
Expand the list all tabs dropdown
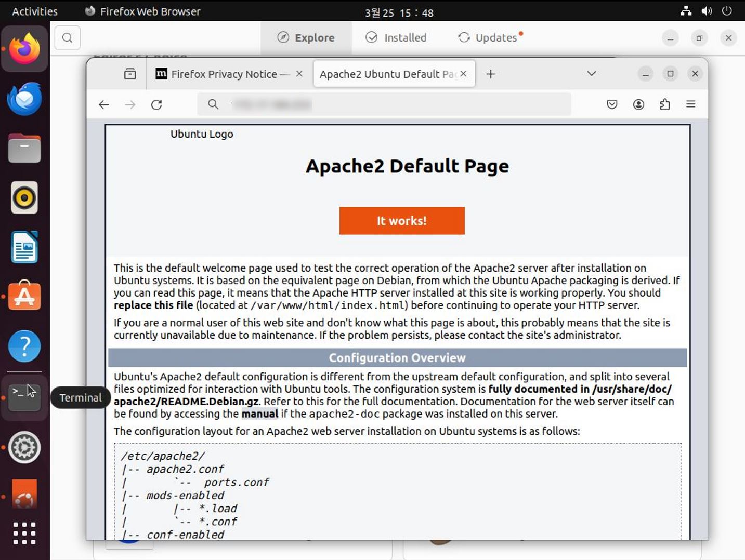click(591, 74)
